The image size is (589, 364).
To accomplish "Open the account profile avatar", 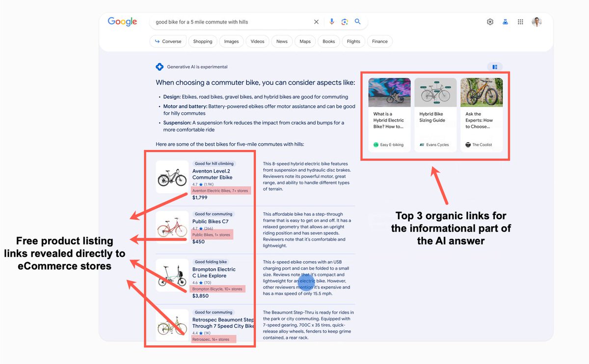I will click(x=536, y=22).
